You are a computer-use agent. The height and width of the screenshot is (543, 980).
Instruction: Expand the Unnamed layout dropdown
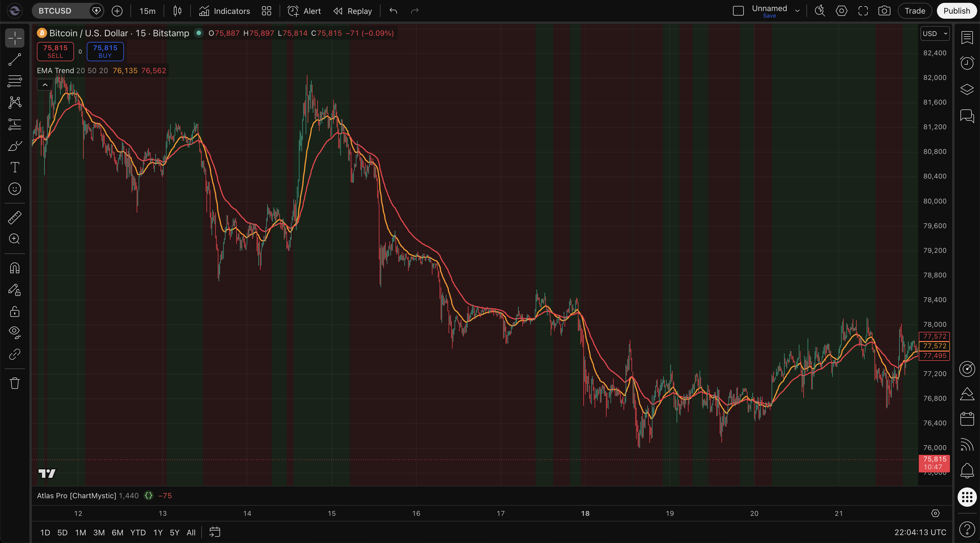point(797,11)
